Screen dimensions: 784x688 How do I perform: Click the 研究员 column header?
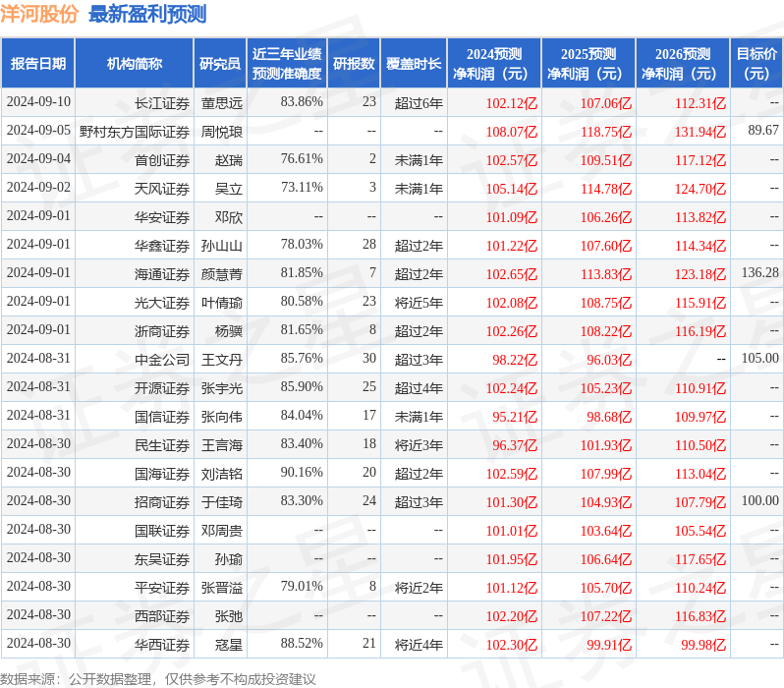pyautogui.click(x=220, y=64)
